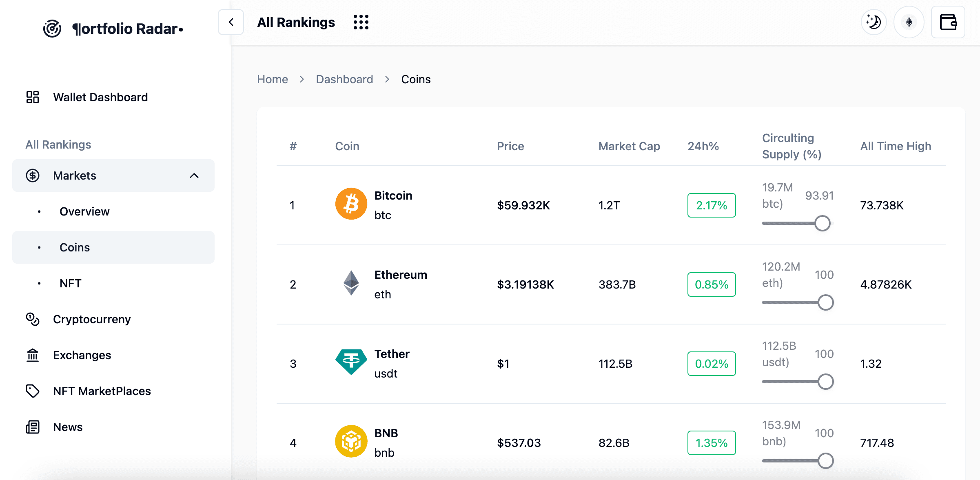Click the Markets dollar-sign icon
Screen dimensions: 980x480
point(33,176)
